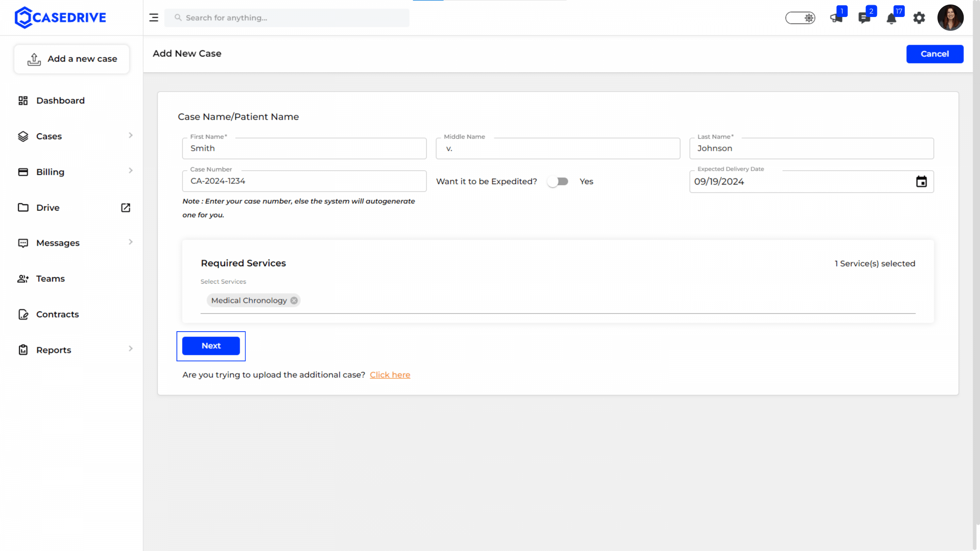The width and height of the screenshot is (980, 551).
Task: Click the CaseDrive logo
Action: pyautogui.click(x=61, y=17)
